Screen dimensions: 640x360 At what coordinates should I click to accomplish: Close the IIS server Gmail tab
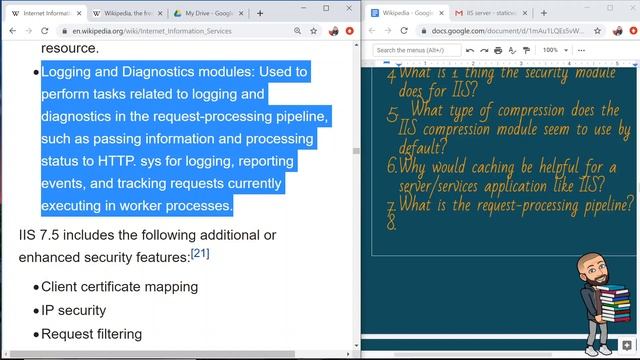524,13
